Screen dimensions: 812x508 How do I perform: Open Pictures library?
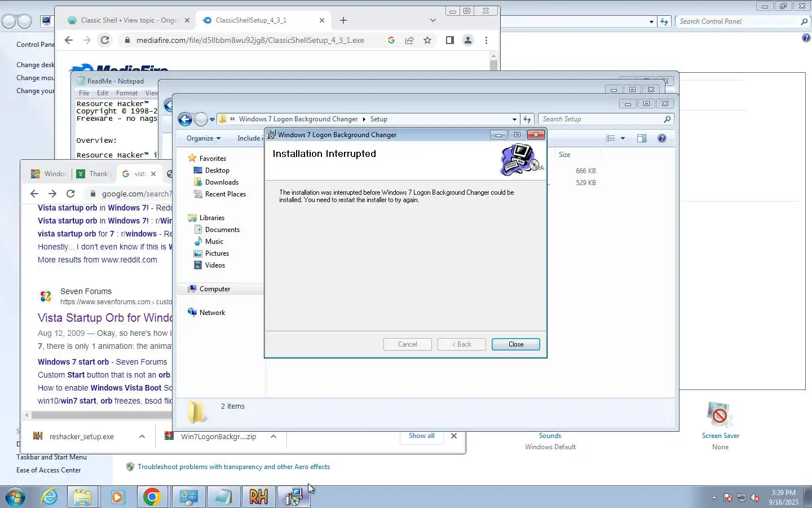coord(217,253)
